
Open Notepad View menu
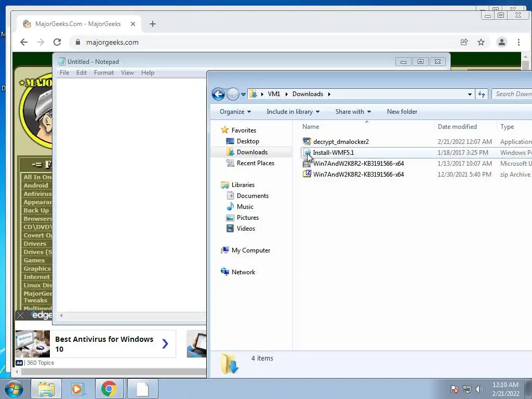pyautogui.click(x=127, y=73)
